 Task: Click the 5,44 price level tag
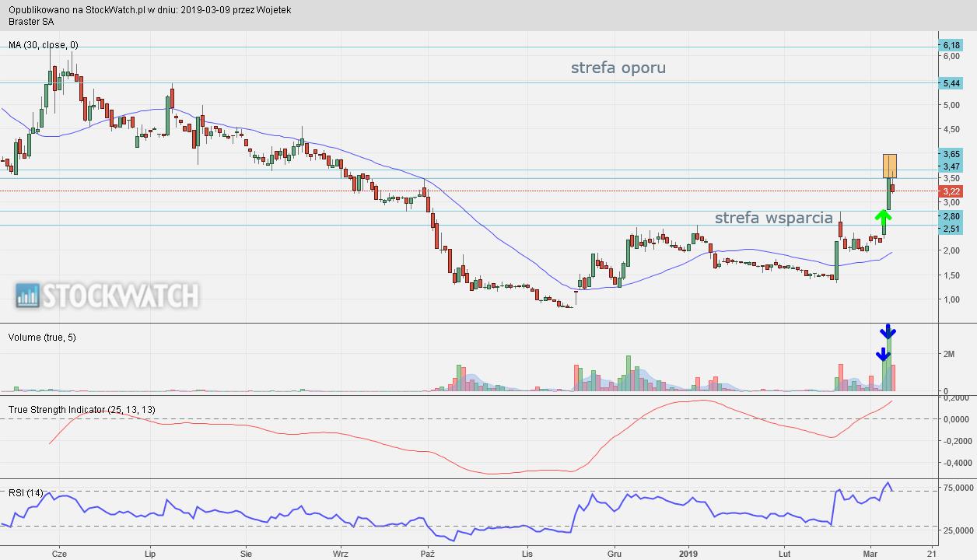click(951, 82)
